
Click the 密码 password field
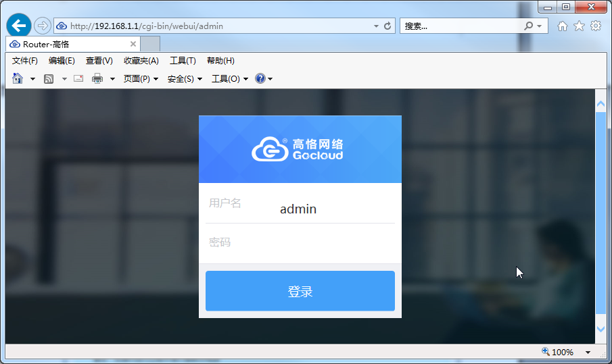[300, 243]
